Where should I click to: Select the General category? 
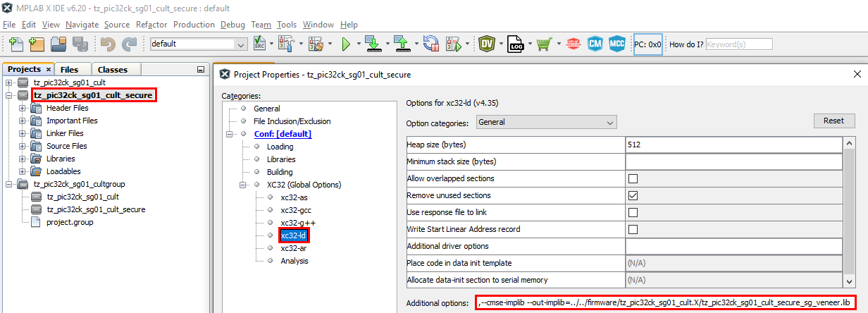[x=266, y=109]
